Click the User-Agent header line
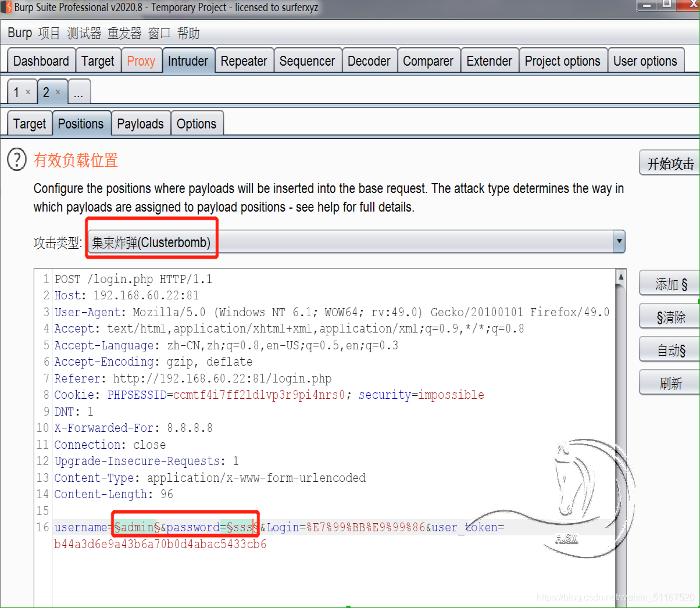Viewport: 700px width, 608px height. (x=332, y=312)
